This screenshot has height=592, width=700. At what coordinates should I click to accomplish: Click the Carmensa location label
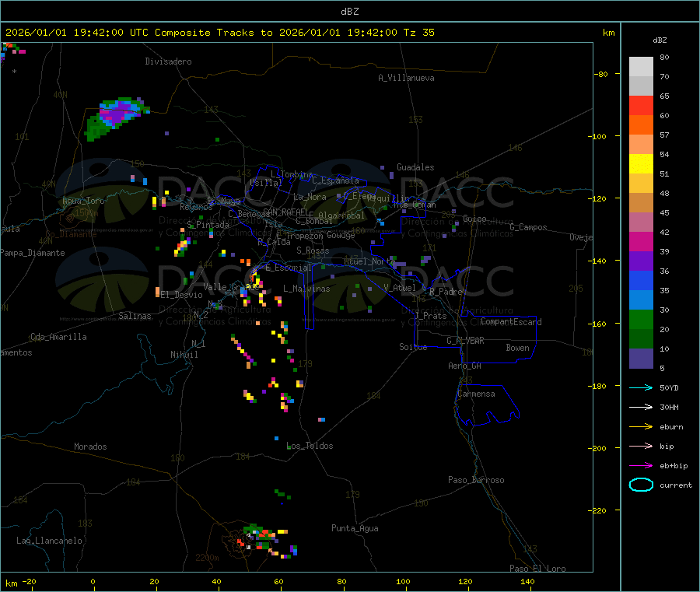coord(476,394)
